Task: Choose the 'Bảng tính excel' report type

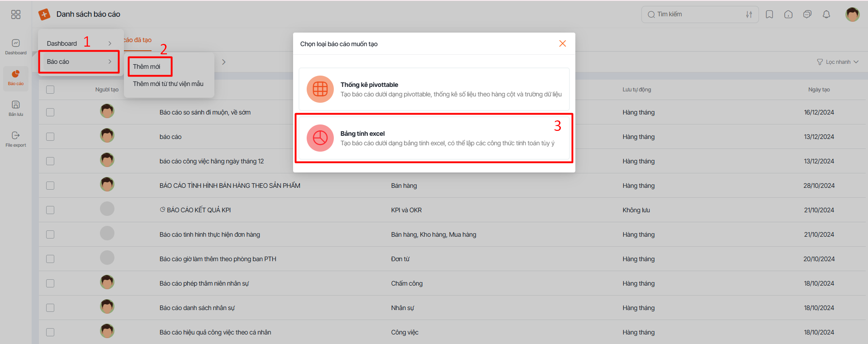Action: coord(433,138)
